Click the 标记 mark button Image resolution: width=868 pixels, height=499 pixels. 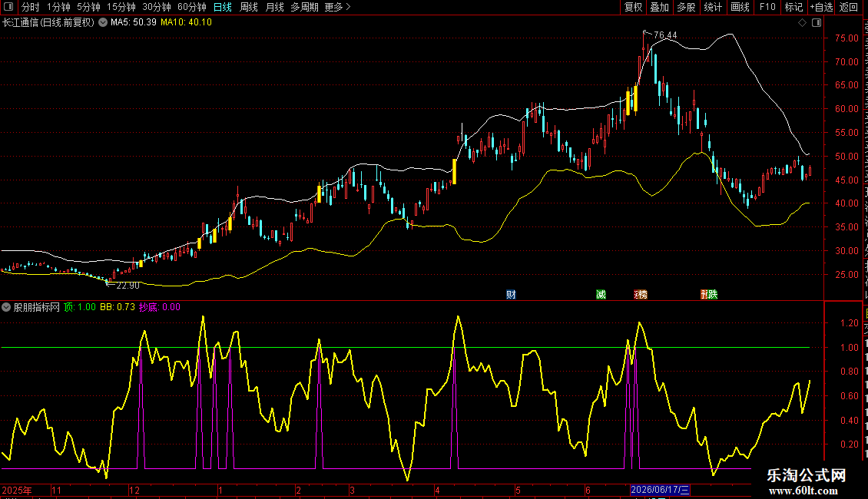pyautogui.click(x=793, y=7)
